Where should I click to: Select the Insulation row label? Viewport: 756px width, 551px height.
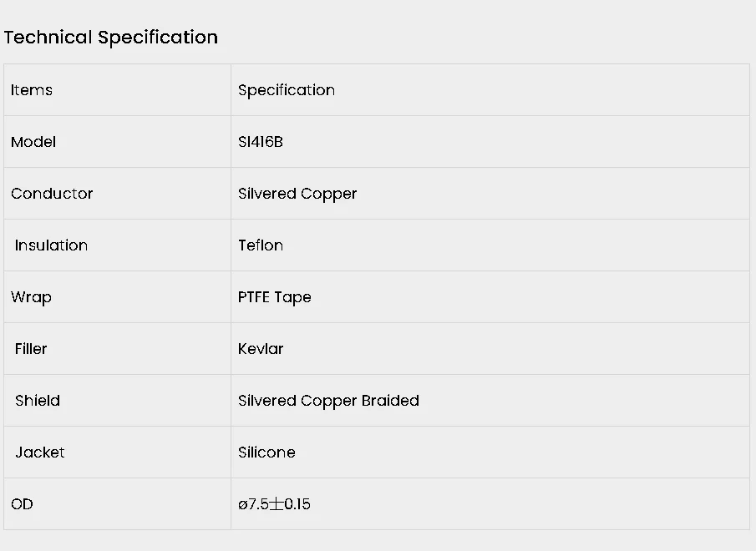click(x=51, y=245)
